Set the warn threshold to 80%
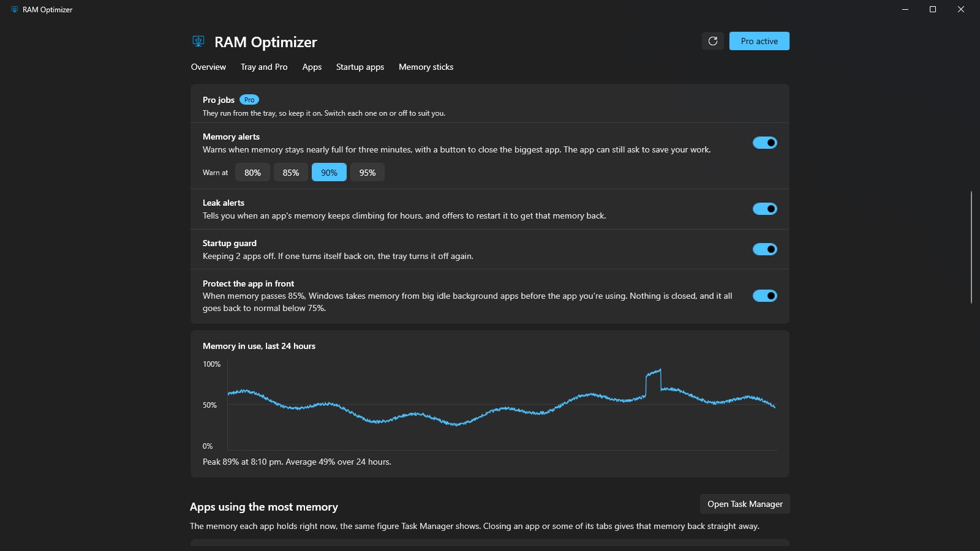 (x=252, y=173)
